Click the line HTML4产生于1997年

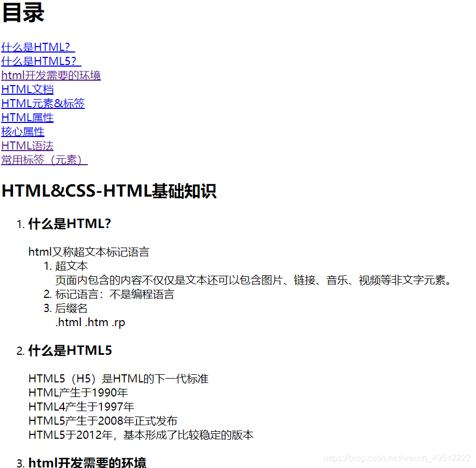tap(81, 407)
